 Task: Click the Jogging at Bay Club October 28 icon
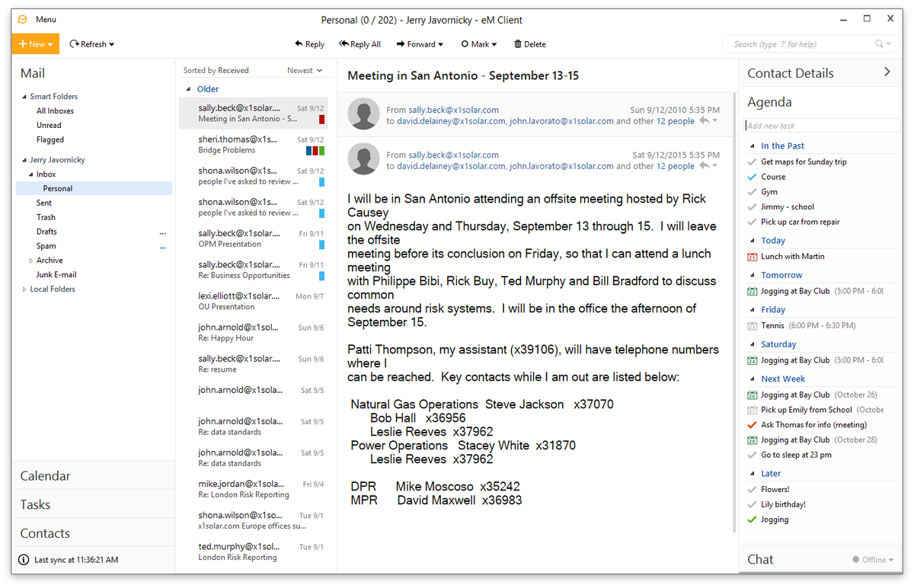[x=753, y=439]
